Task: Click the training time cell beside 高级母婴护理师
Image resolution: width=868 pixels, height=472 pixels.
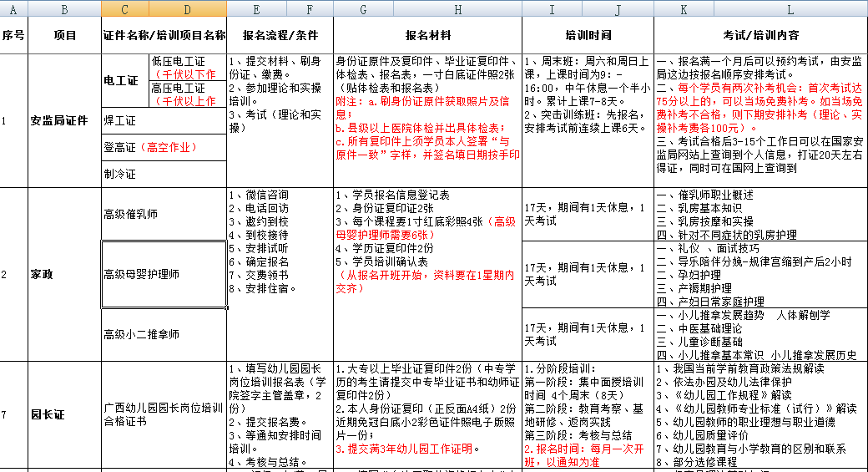Action: tap(588, 274)
